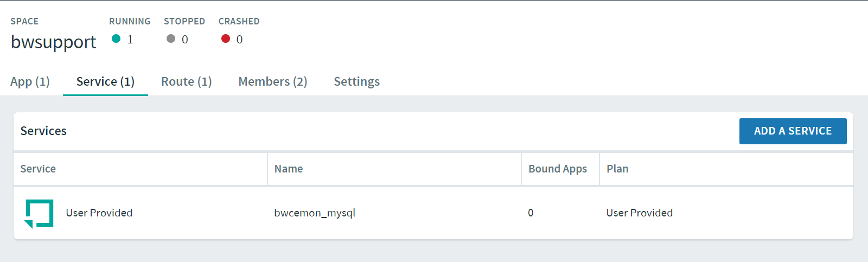The width and height of the screenshot is (868, 262).
Task: Switch to the Route (1) tab
Action: click(186, 81)
